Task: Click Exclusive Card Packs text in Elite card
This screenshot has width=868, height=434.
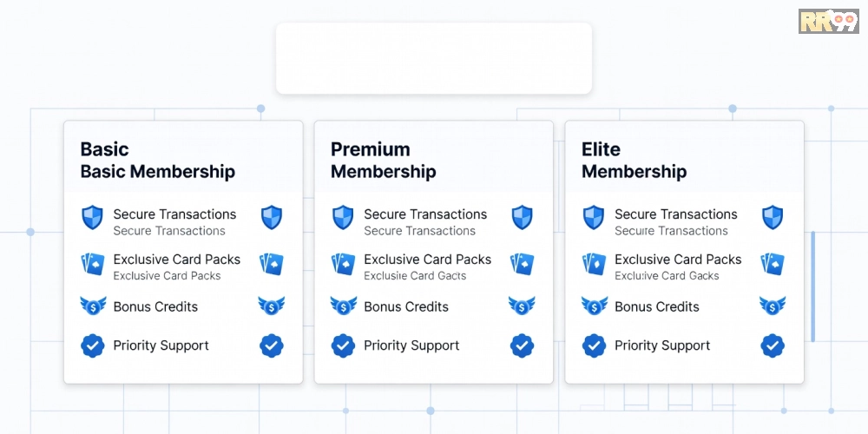Action: 678,260
